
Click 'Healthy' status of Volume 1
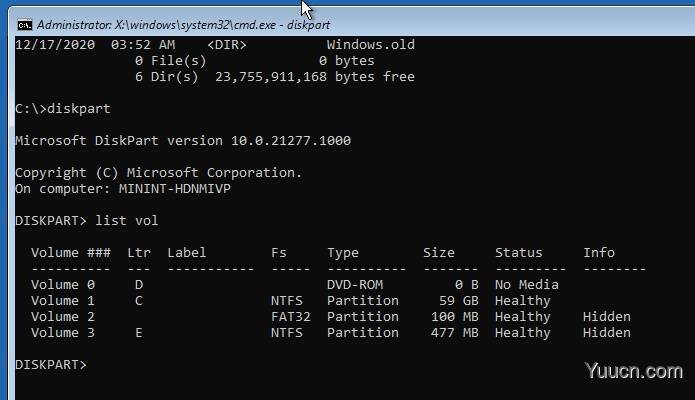523,301
